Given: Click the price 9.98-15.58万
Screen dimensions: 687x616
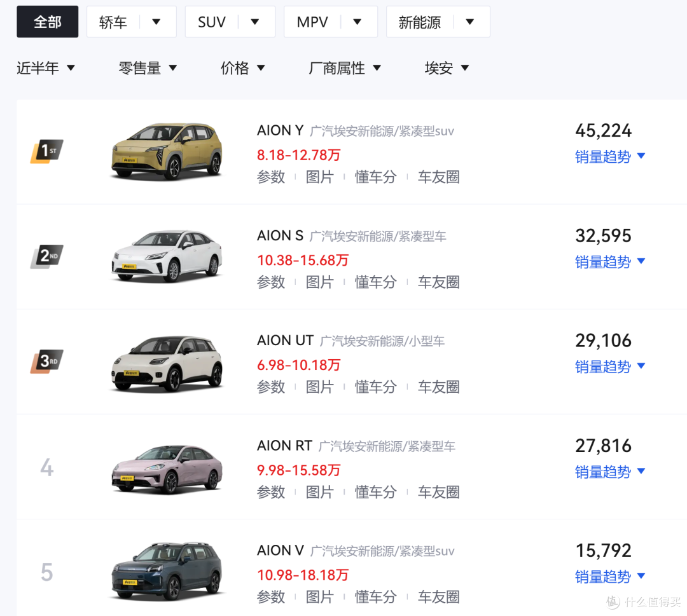Looking at the screenshot, I should 299,470.
